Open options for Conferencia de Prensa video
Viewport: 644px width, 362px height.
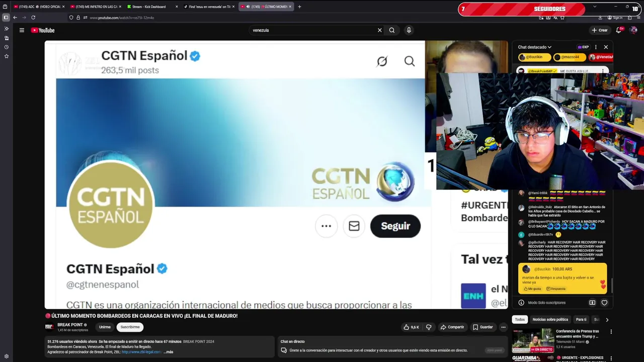[x=611, y=332]
